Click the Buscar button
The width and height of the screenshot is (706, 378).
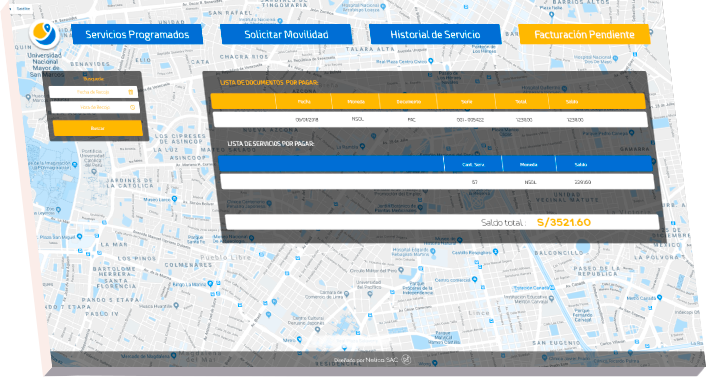tap(98, 128)
